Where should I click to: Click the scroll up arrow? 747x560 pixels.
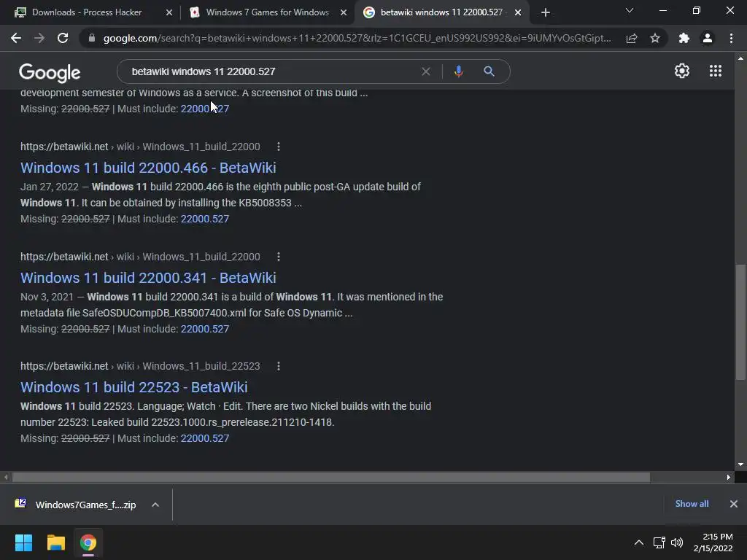click(740, 58)
